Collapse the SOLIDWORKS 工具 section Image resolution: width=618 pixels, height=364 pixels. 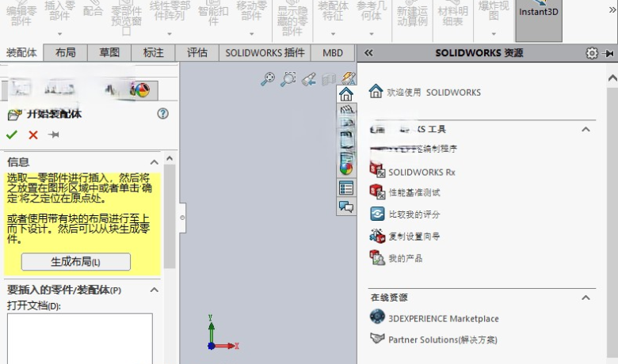(586, 130)
